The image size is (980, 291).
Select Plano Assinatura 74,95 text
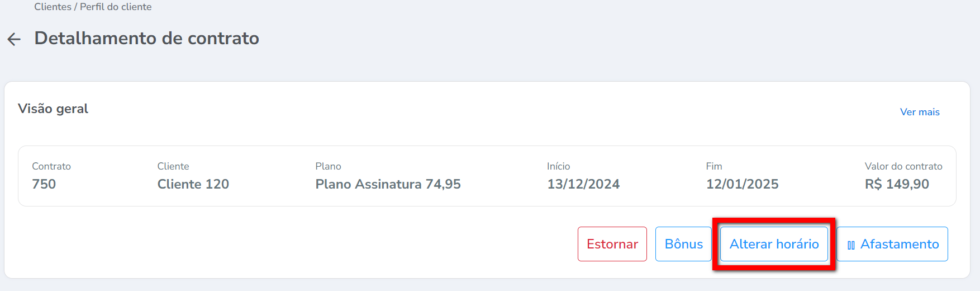pyautogui.click(x=388, y=184)
